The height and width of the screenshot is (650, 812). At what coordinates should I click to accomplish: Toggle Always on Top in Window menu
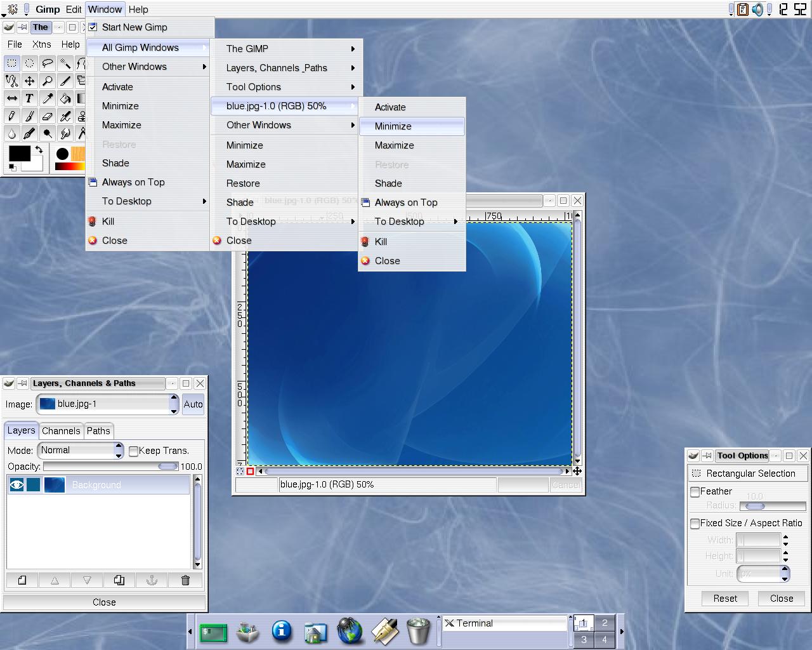coord(148,182)
